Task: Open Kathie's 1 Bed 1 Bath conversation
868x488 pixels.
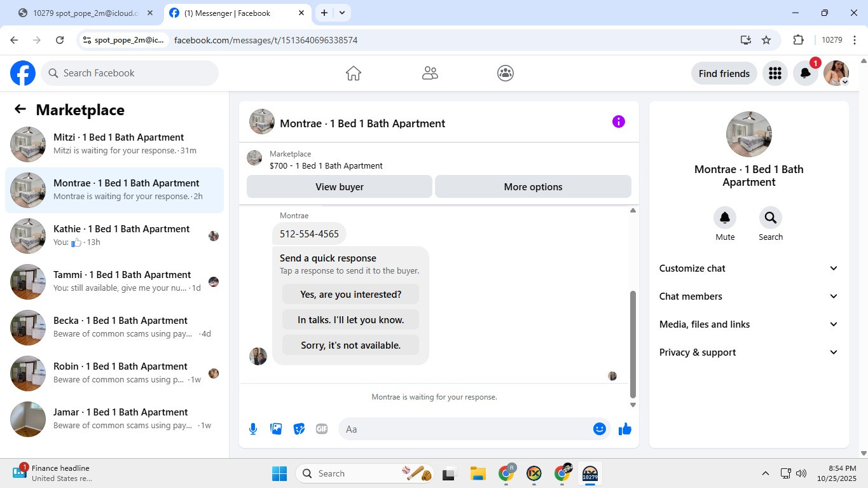Action: click(114, 236)
